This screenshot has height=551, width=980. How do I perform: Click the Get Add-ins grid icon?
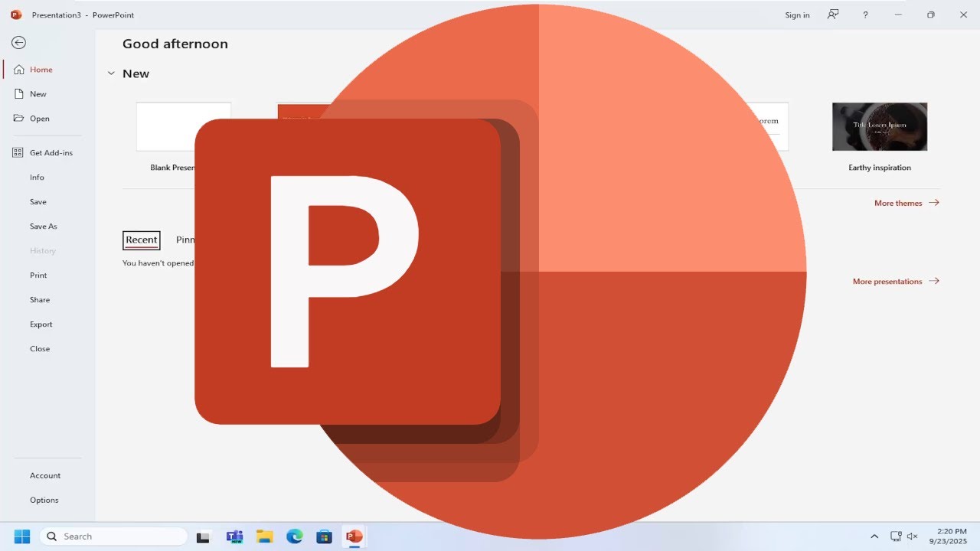18,152
